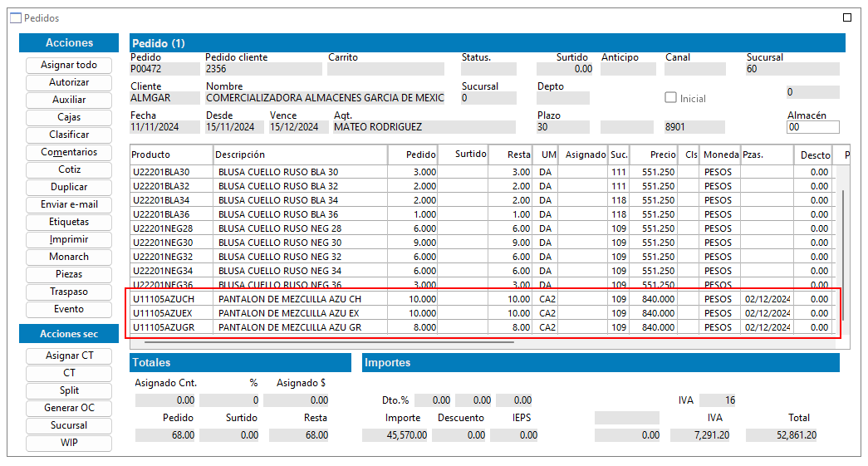This screenshot has height=466, width=868.
Task: Click the Plazo field showing 30
Action: [x=563, y=127]
